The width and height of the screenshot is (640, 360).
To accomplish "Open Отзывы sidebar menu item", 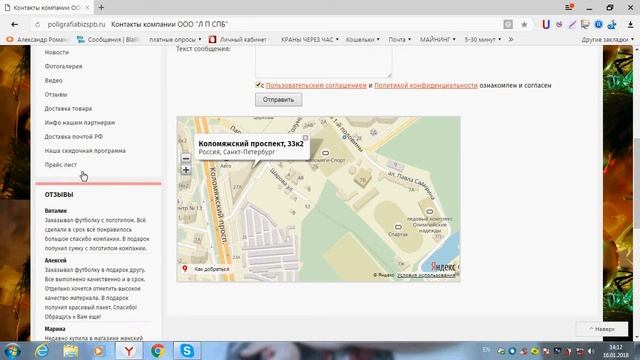I will (x=56, y=94).
